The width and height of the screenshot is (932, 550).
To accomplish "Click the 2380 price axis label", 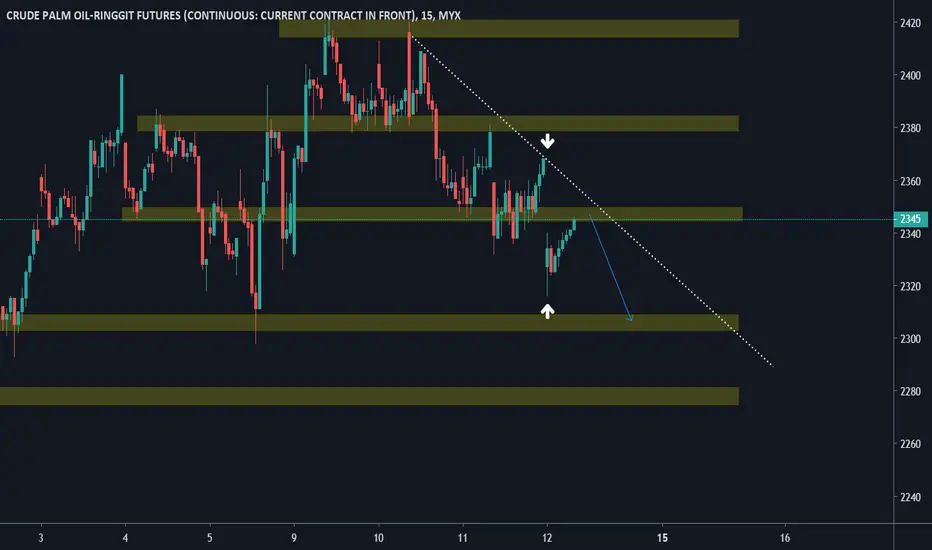I will click(910, 128).
